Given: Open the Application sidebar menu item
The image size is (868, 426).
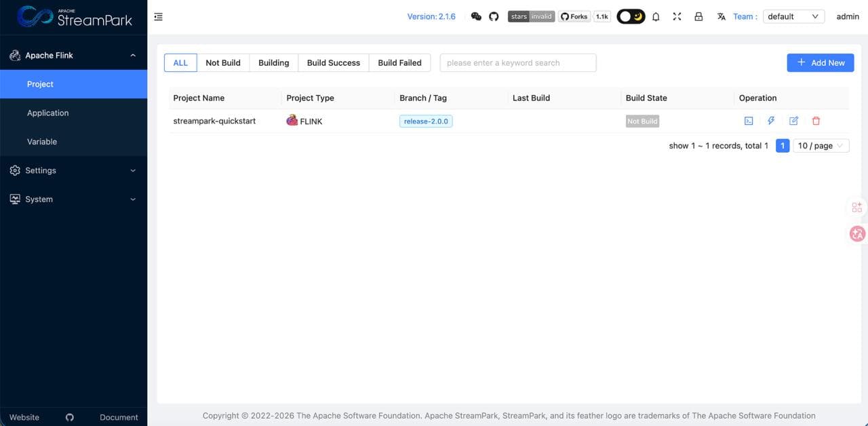Looking at the screenshot, I should [47, 113].
